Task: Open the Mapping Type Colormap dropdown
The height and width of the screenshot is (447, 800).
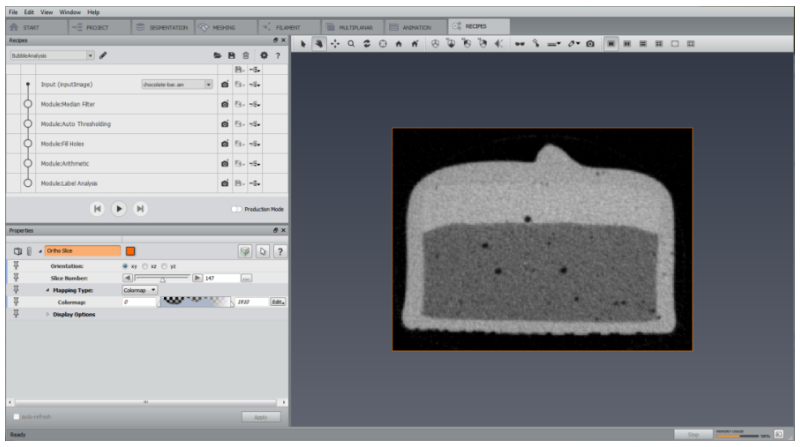Action: [x=139, y=290]
